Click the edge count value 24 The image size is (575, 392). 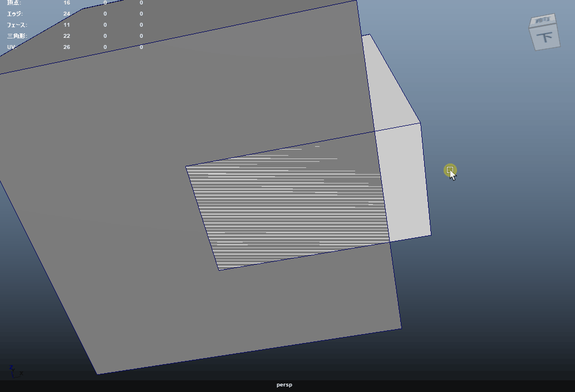pos(67,13)
